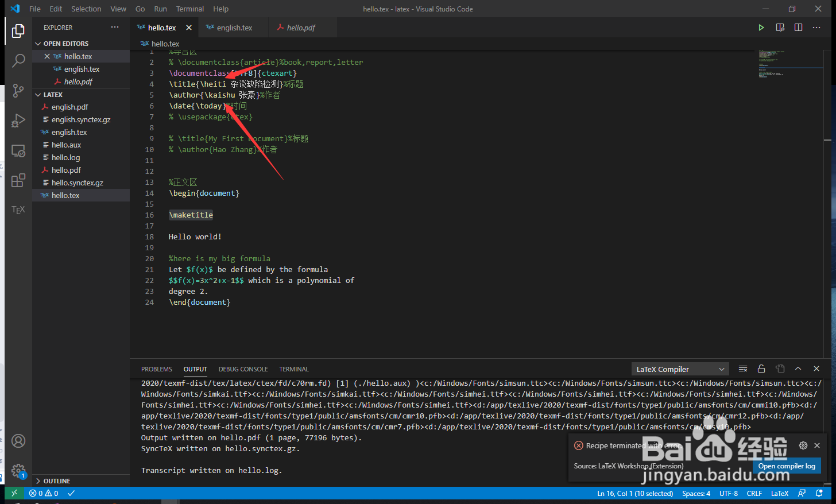Open the Terminal menu

pos(190,9)
